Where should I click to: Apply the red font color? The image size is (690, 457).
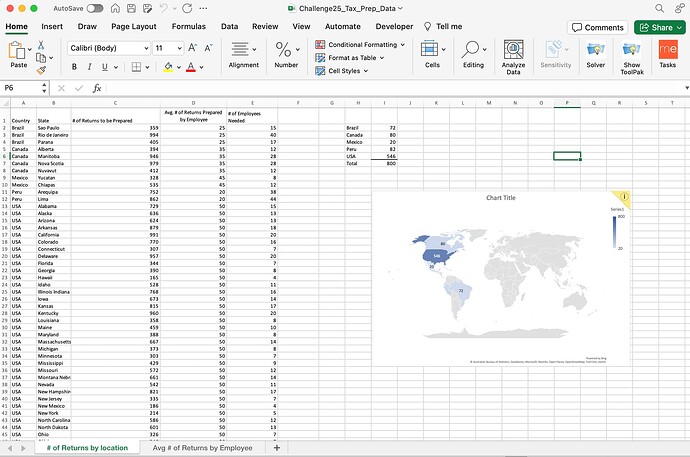pos(191,67)
